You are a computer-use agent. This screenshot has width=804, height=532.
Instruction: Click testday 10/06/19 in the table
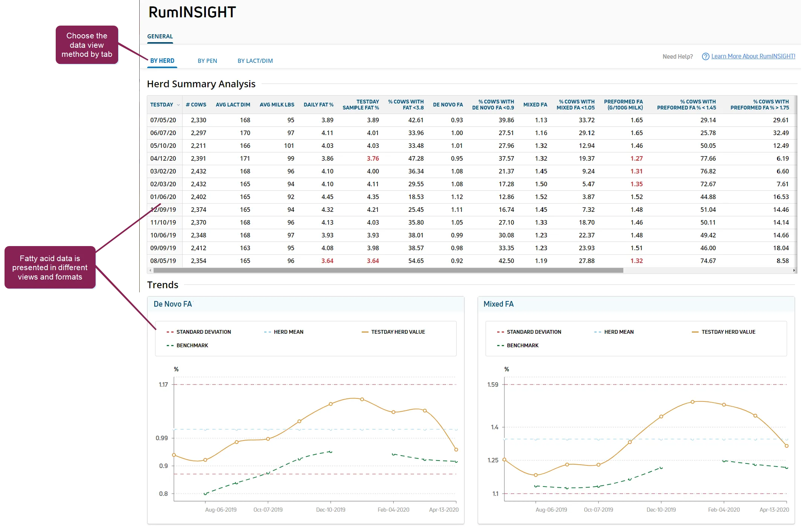click(x=163, y=236)
